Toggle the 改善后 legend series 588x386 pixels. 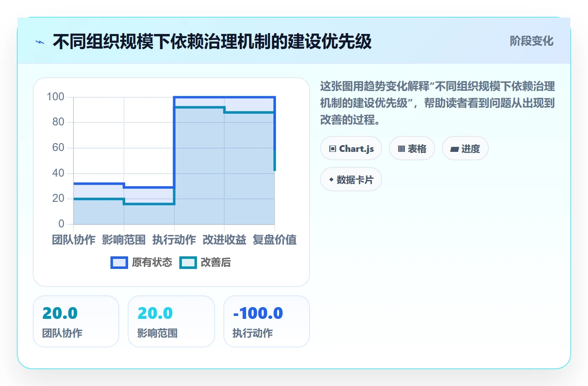point(205,263)
